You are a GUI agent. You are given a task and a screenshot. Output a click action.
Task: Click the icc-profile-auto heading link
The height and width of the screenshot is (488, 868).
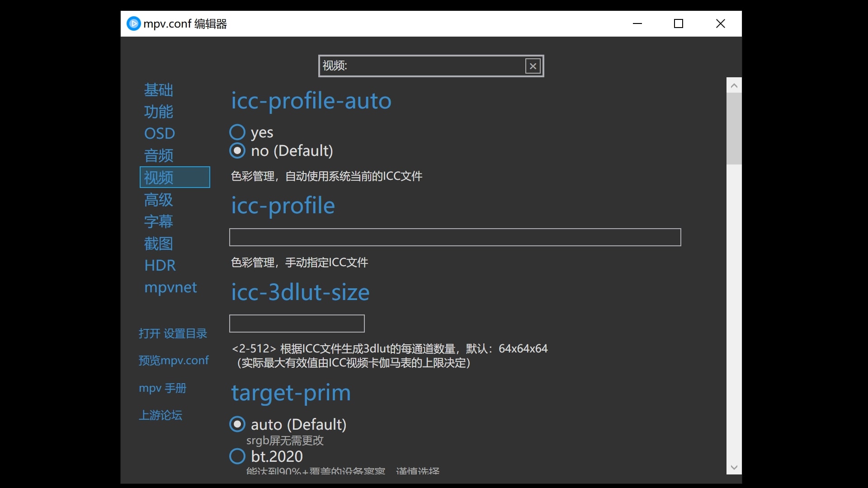311,100
